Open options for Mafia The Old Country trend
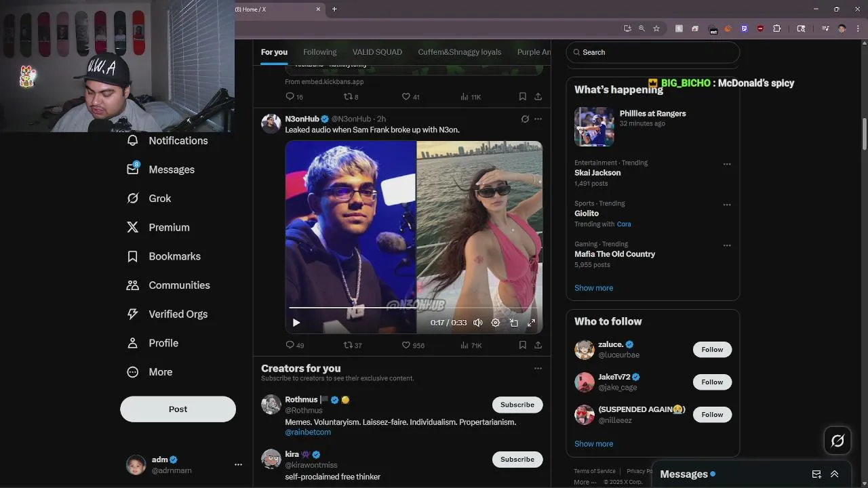Image resolution: width=868 pixels, height=488 pixels. coord(727,245)
